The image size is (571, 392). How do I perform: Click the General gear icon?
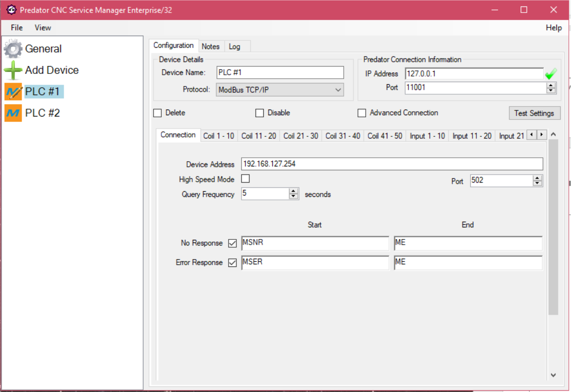[13, 49]
